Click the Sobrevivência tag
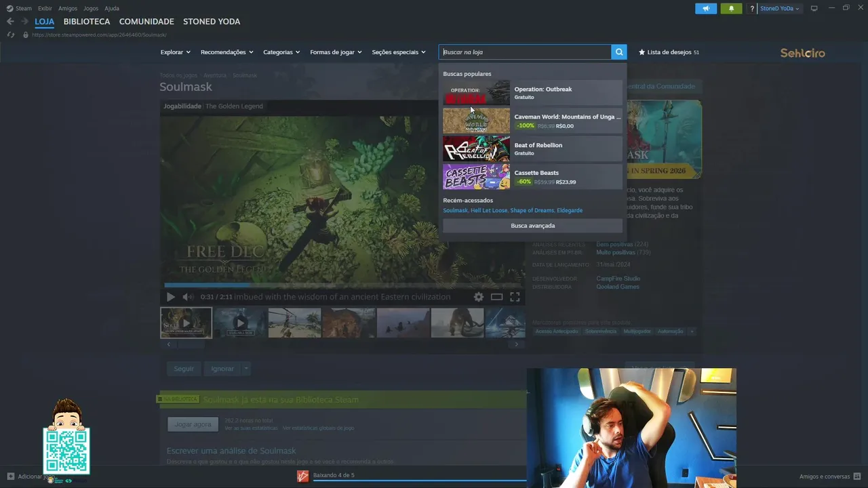The width and height of the screenshot is (868, 488). pos(601,331)
